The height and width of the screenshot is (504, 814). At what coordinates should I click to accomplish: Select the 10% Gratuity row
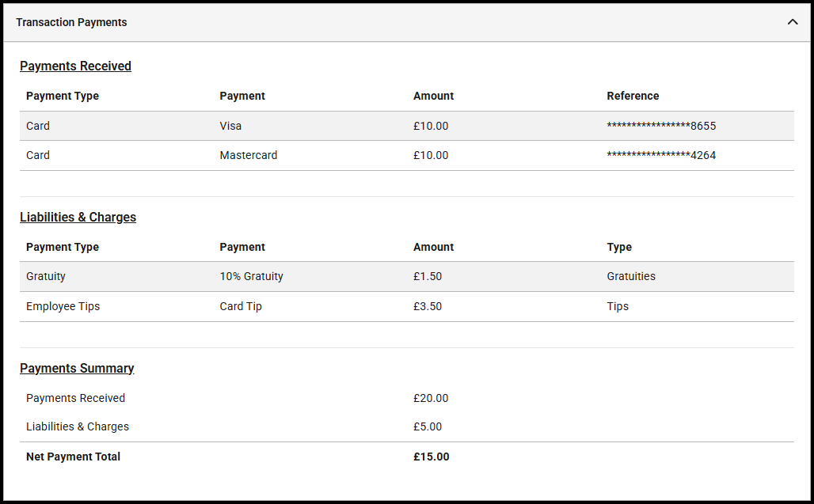point(251,277)
